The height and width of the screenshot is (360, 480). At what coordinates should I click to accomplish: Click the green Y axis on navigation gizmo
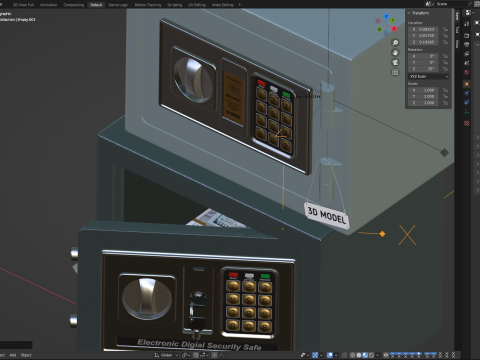393,21
